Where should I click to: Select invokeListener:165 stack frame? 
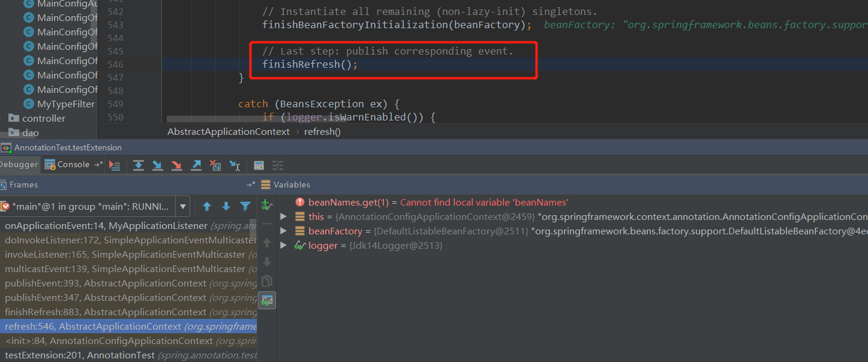point(128,255)
